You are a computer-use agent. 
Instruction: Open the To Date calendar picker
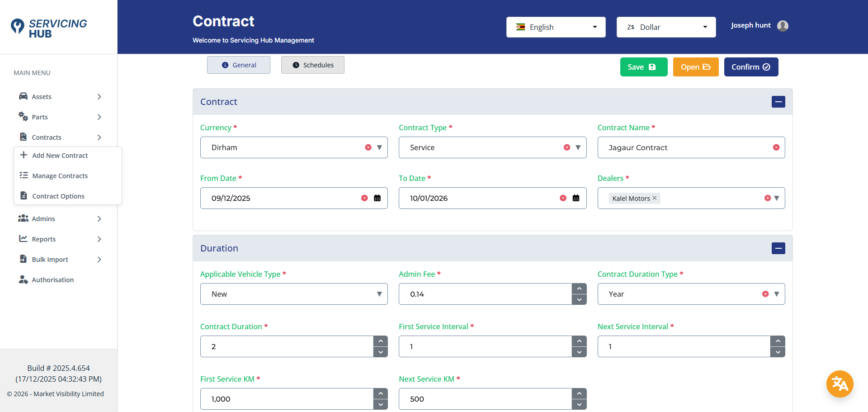[x=576, y=198]
